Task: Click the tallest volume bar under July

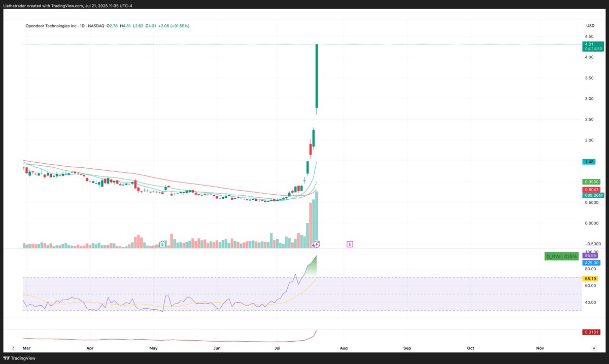Action: (317, 220)
